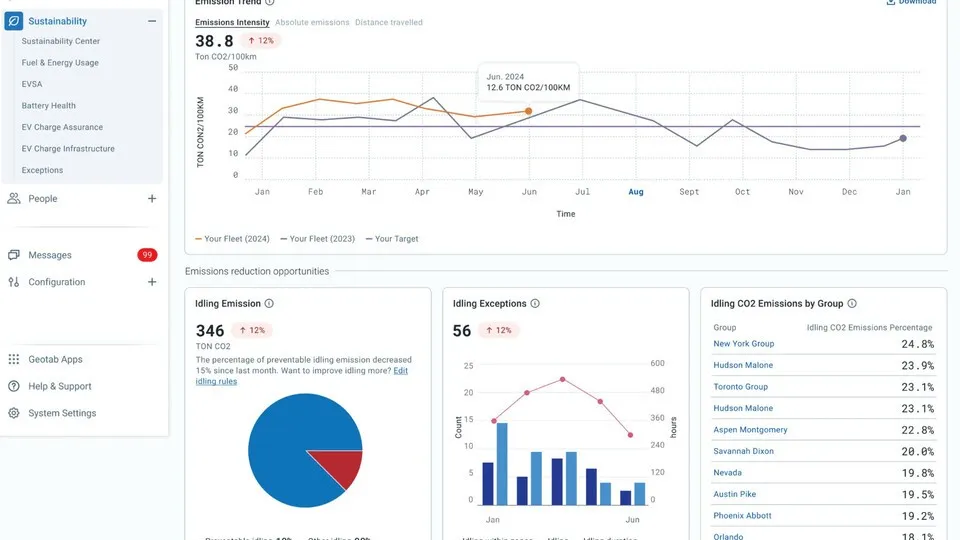Toggle Your Fleet (2024) legend entry

tap(232, 239)
